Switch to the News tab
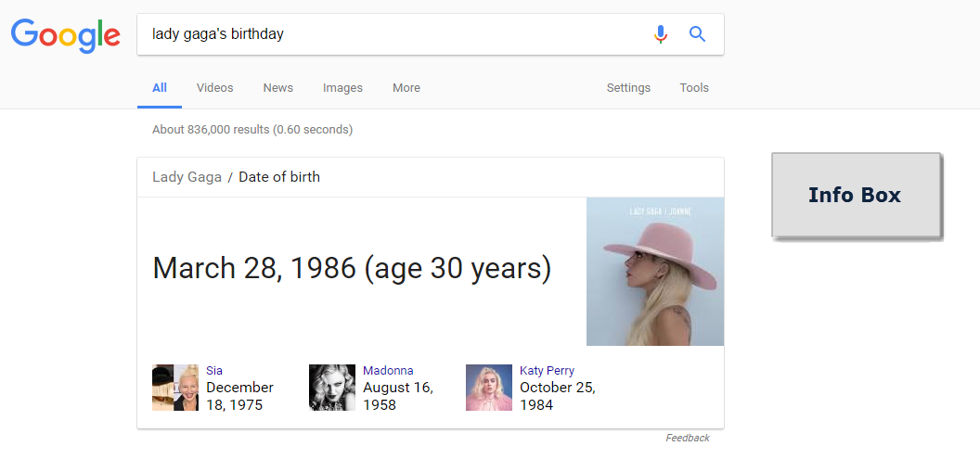This screenshot has height=459, width=980. [277, 88]
